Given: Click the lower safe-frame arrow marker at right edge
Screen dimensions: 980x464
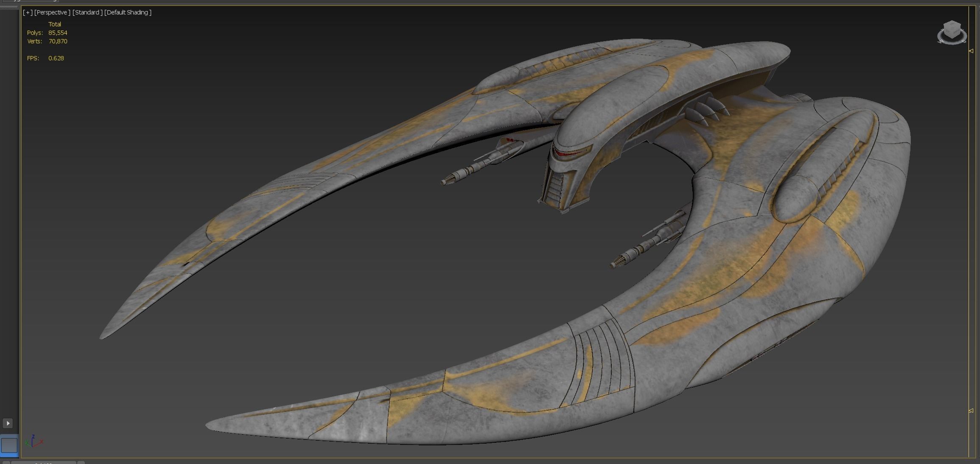Looking at the screenshot, I should pyautogui.click(x=971, y=411).
